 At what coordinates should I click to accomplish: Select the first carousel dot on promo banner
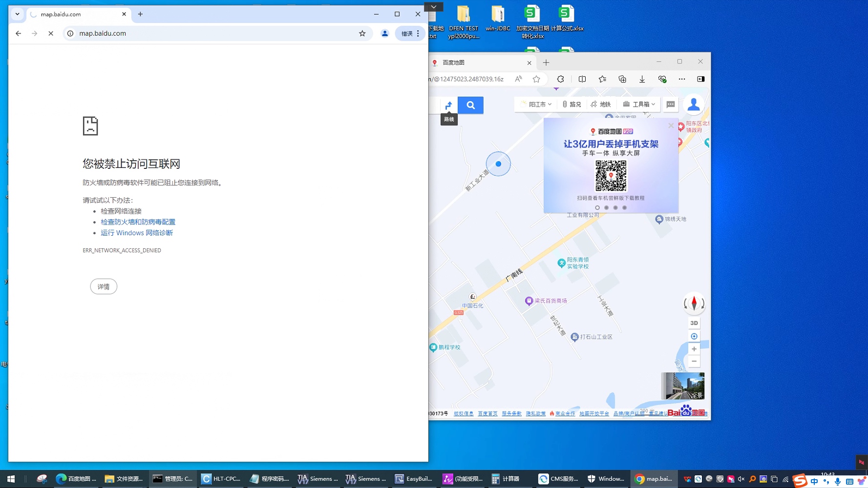click(597, 207)
